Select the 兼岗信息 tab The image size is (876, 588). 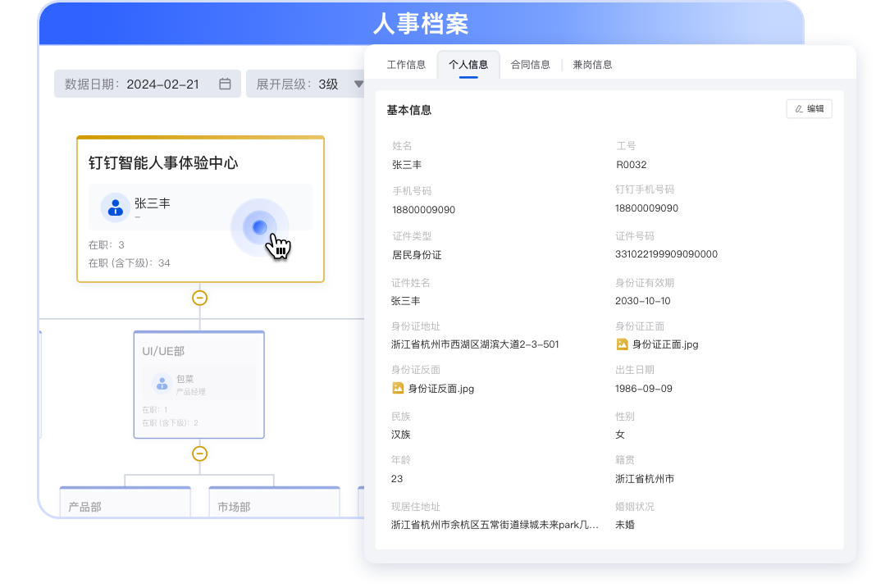(x=591, y=64)
